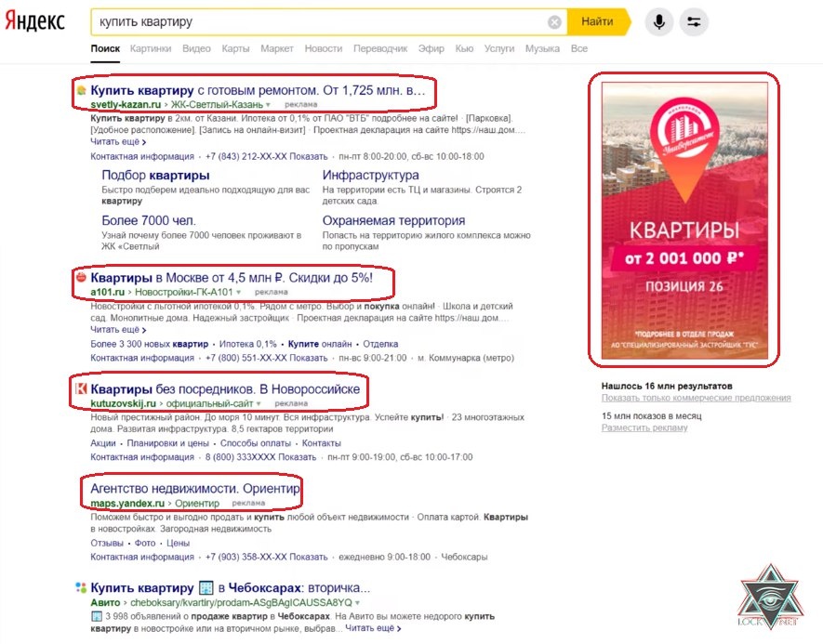Expand svetly-kazan.ru URL dropdown arrow
Screen dimensions: 823x644
coord(268,104)
